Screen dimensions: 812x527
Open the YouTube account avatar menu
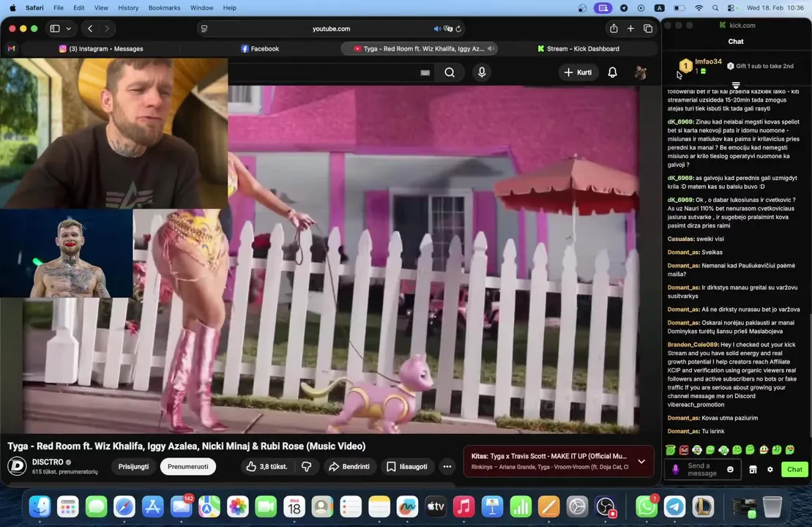point(640,72)
